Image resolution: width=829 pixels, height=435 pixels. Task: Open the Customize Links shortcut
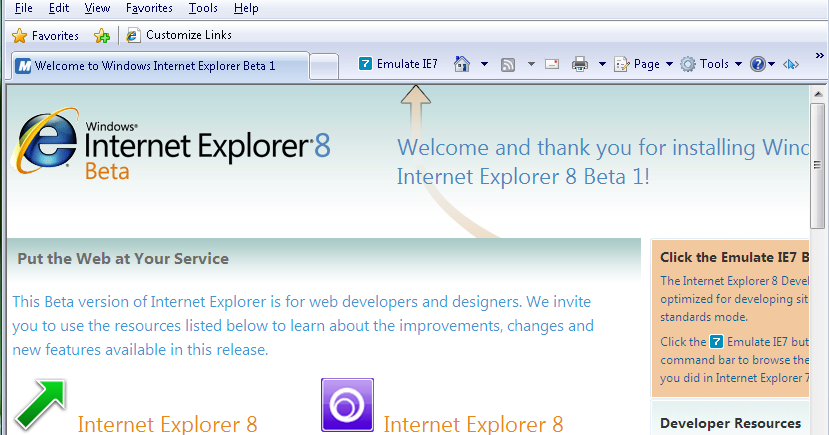click(179, 35)
